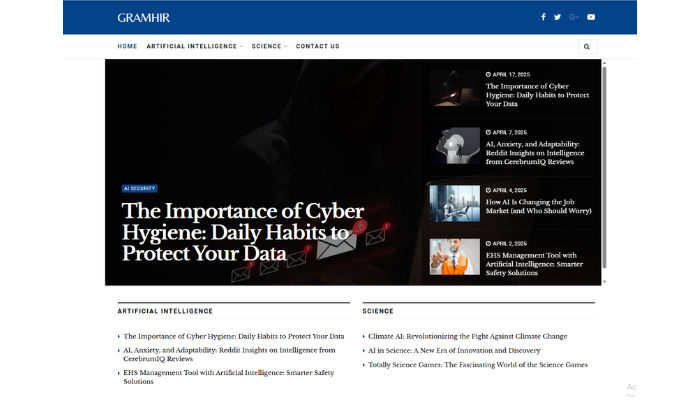The image size is (700, 400).
Task: Open the featured Cyber Hygiene headline
Action: tap(243, 232)
